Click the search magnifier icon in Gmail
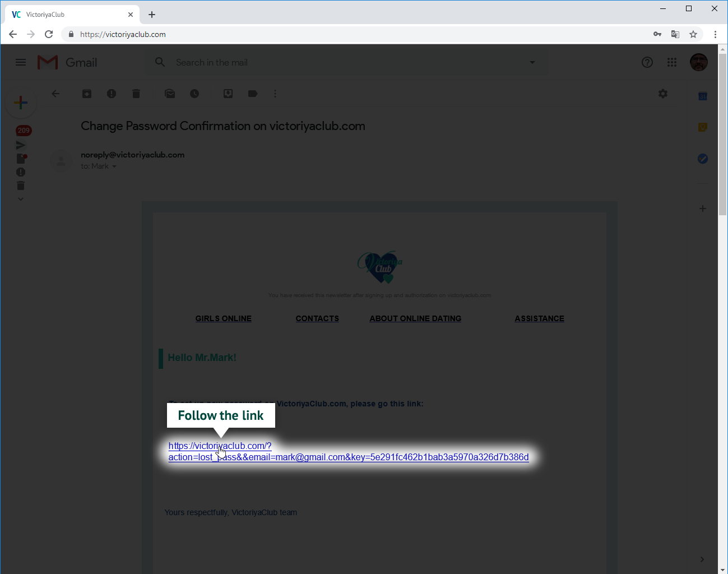728x574 pixels. (160, 62)
